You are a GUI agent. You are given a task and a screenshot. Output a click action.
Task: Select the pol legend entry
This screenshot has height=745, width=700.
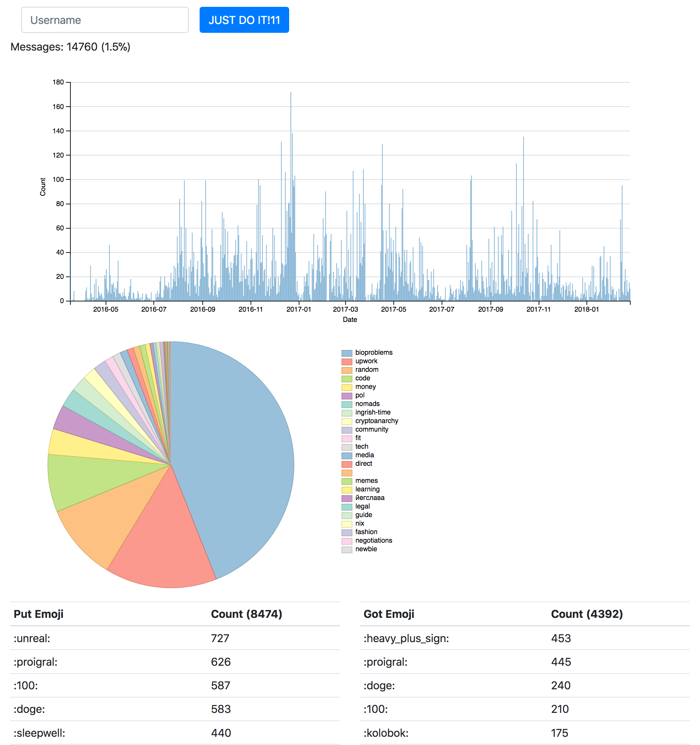[x=359, y=395]
